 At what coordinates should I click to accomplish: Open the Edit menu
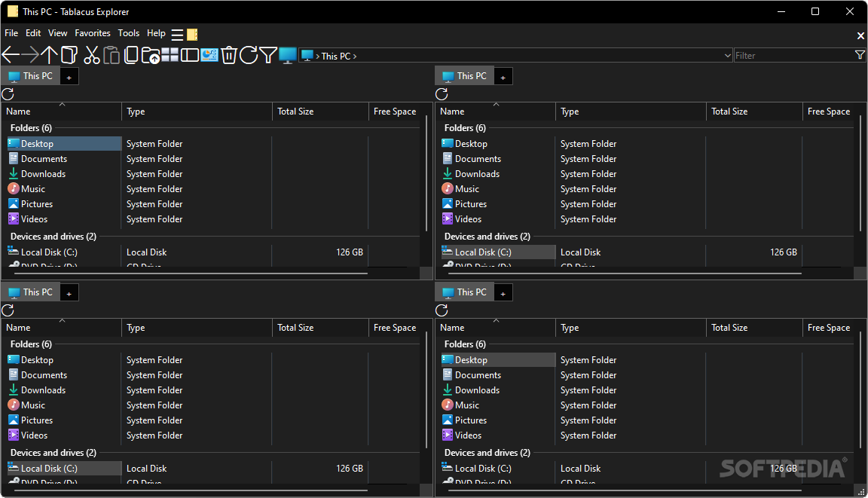pyautogui.click(x=33, y=33)
